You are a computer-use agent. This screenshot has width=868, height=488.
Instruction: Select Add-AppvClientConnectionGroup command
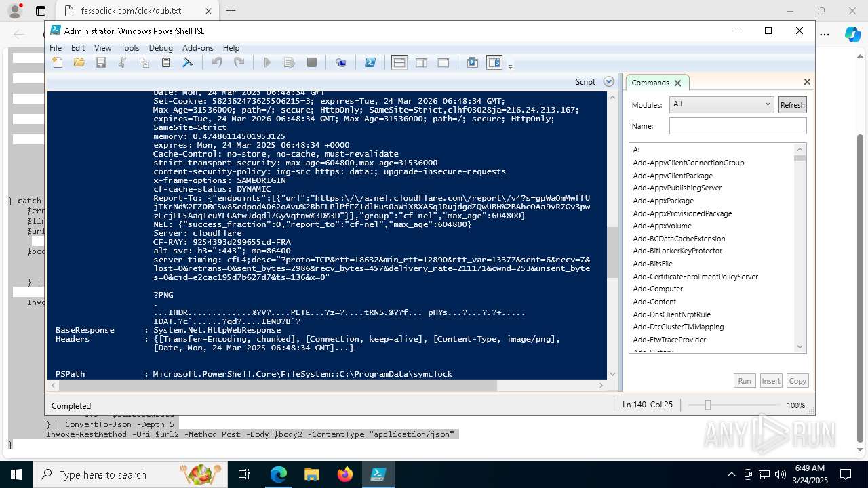(688, 163)
